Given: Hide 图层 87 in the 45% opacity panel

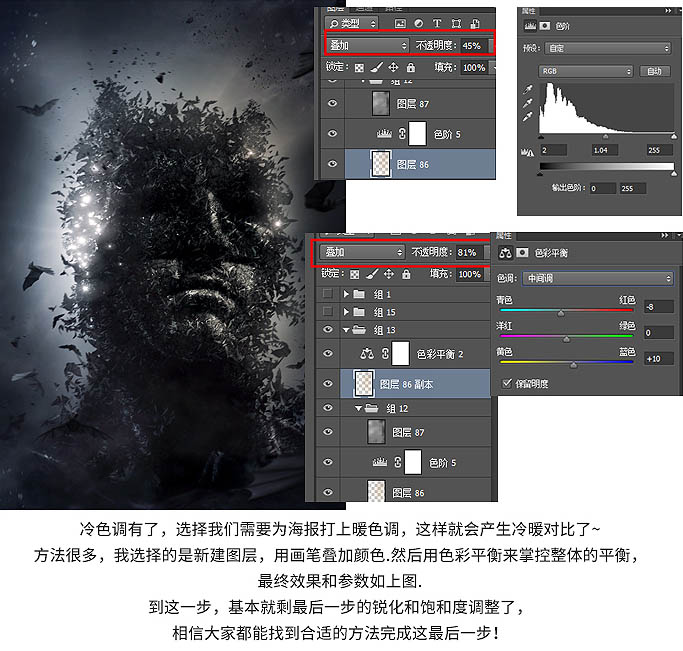Looking at the screenshot, I should [x=332, y=103].
